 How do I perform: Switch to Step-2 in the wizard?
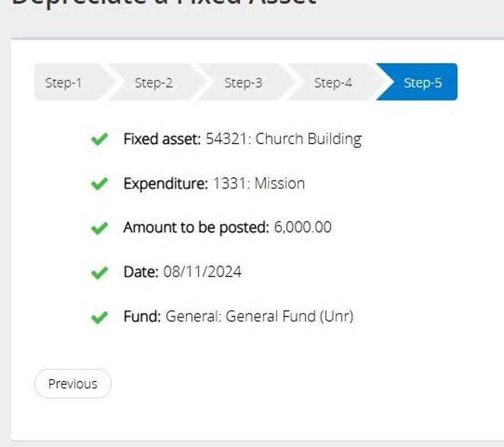[154, 83]
